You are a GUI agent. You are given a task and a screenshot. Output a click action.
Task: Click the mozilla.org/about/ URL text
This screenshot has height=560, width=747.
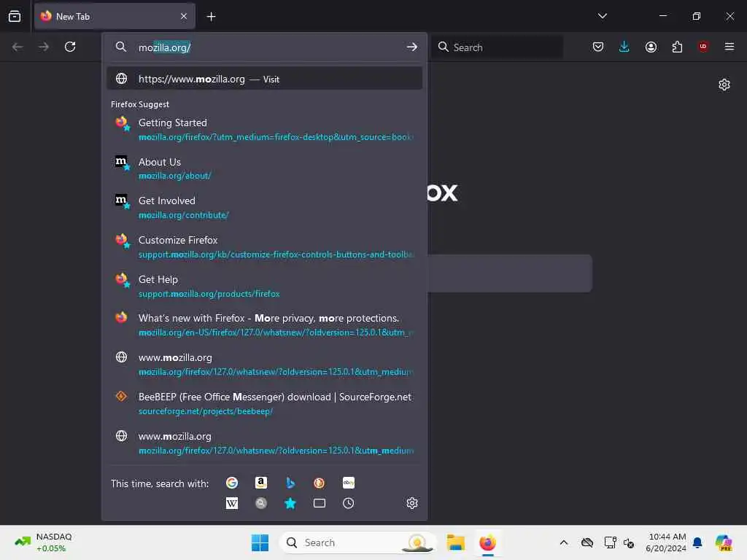[175, 176]
